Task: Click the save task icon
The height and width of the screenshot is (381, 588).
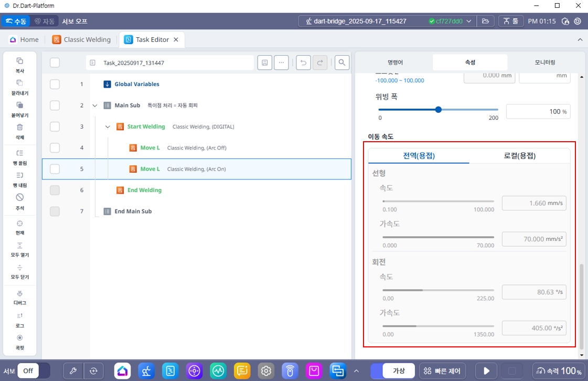Action: [265, 63]
